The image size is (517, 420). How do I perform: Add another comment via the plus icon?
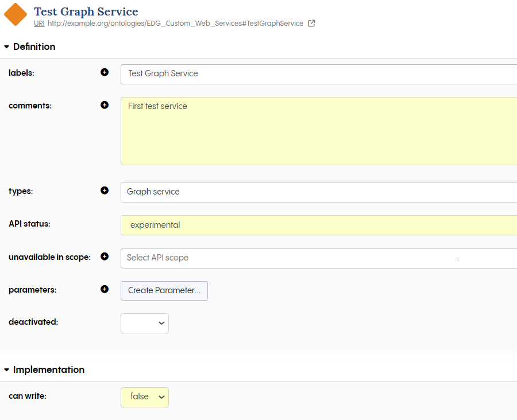(x=104, y=105)
